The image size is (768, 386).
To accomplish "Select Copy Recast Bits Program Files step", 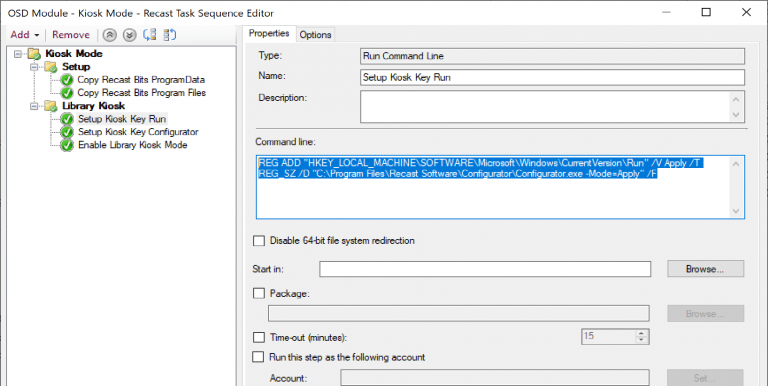I will click(x=142, y=93).
